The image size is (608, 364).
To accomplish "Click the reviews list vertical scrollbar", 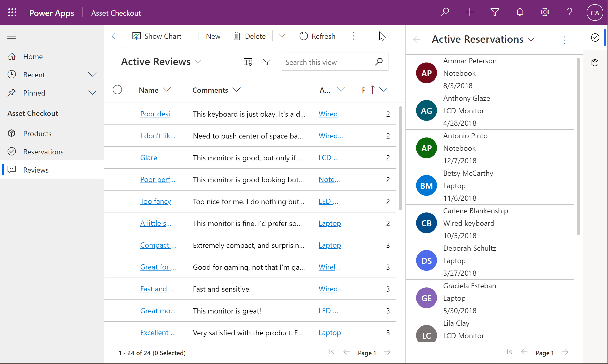I will coord(400,158).
